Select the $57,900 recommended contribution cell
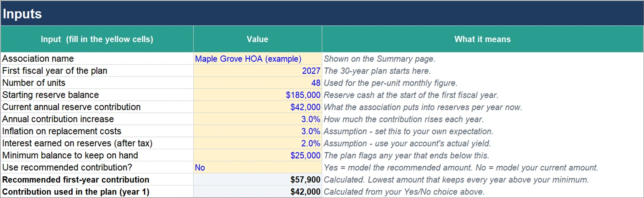 257,180
